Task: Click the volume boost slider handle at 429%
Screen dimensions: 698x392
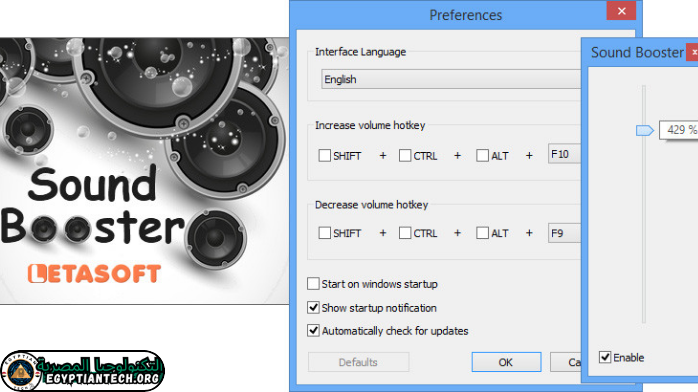Action: point(645,130)
